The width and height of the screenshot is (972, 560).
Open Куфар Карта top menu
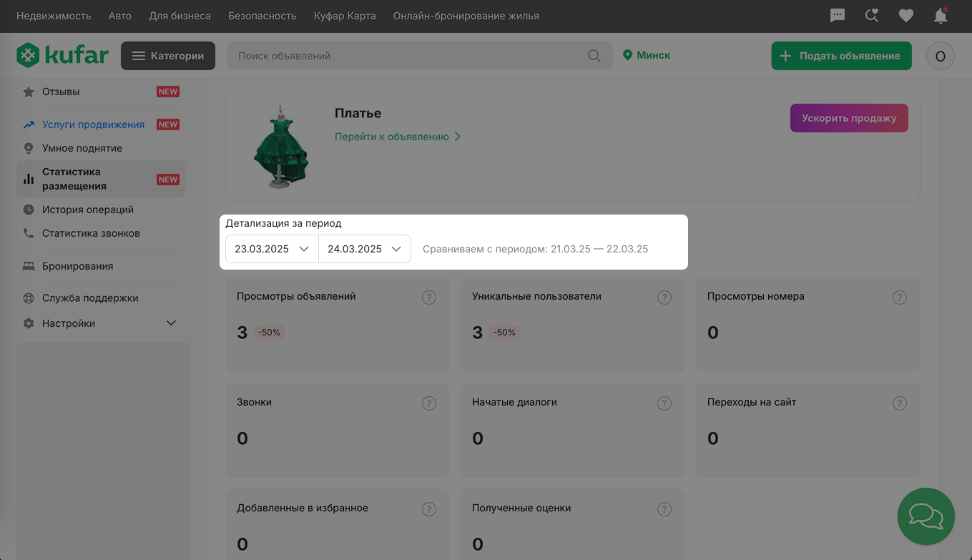[345, 16]
